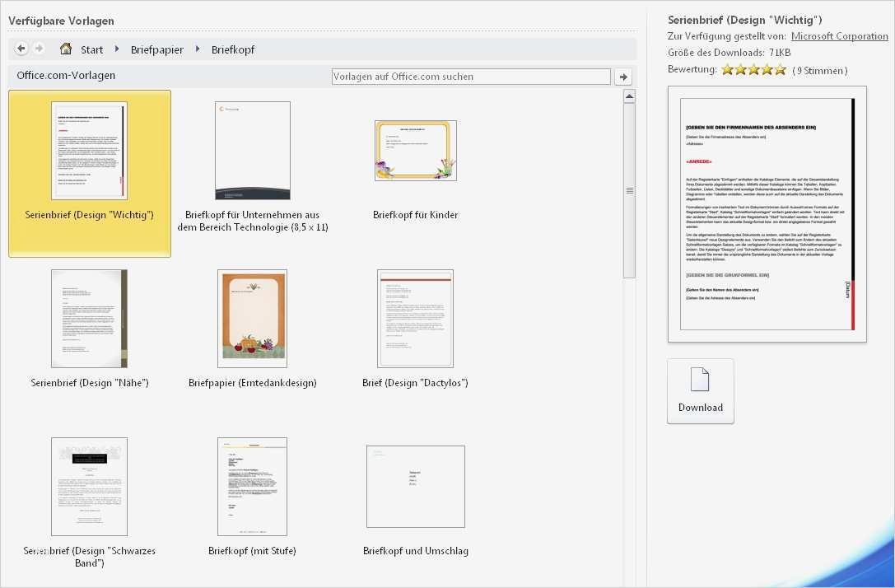The height and width of the screenshot is (588, 895).
Task: Click the Vorlagen auf Office.com suchen field
Action: (470, 76)
